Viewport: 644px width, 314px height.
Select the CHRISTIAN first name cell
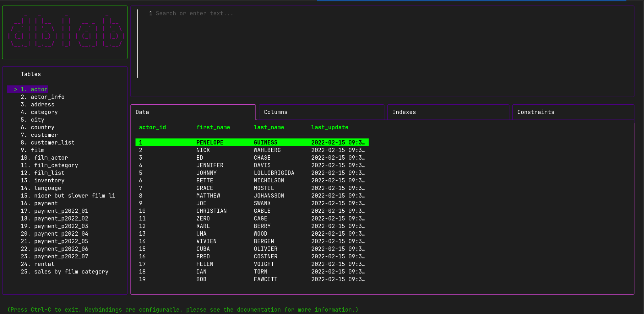tap(212, 211)
